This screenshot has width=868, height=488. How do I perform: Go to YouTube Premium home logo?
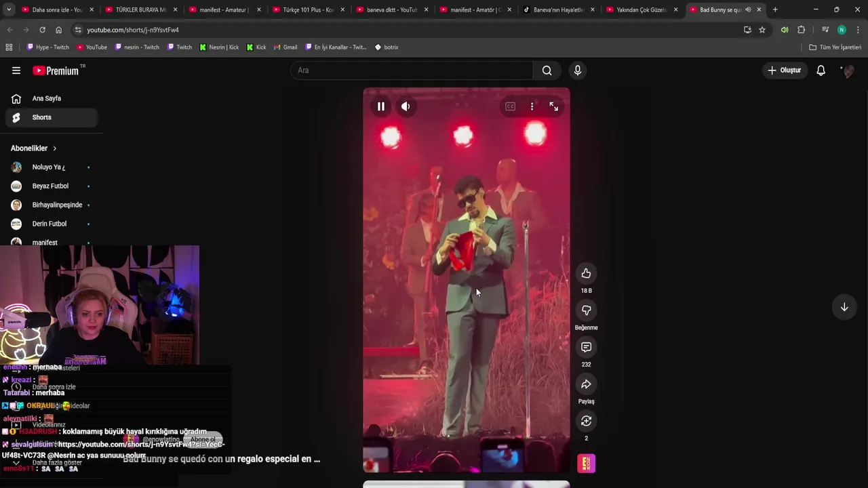click(56, 70)
